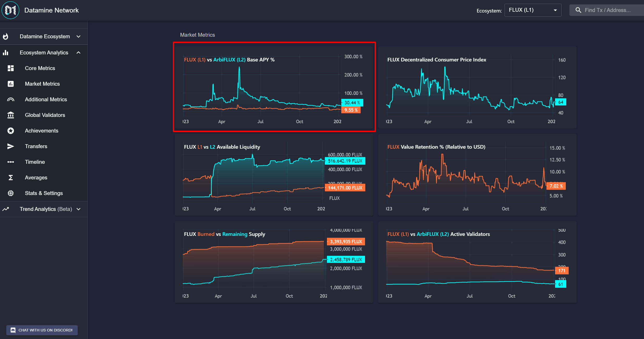644x339 pixels.
Task: Click the Trend Analytics trending-up icon
Action: point(6,209)
